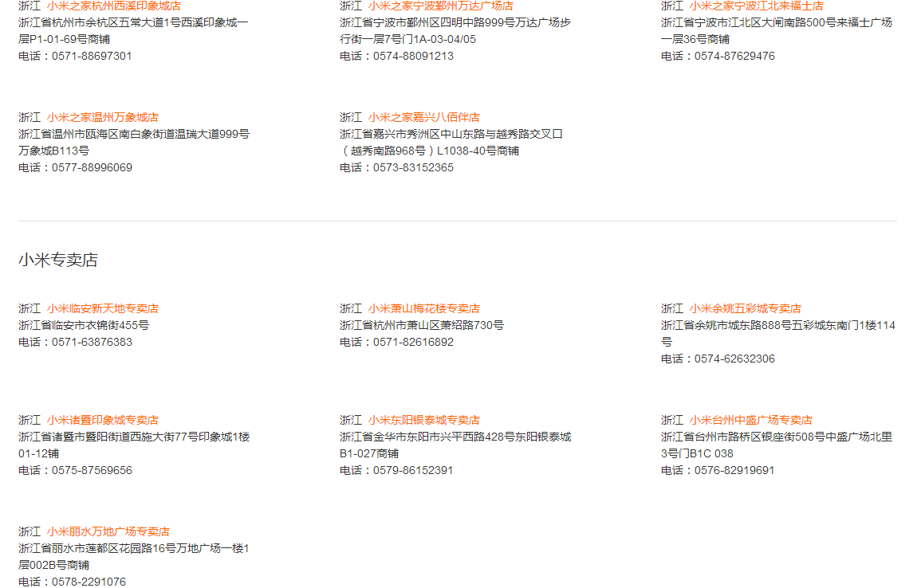This screenshot has width=917, height=588.
Task: Open the 小米东阳银泰城专卖店 link
Action: point(424,420)
